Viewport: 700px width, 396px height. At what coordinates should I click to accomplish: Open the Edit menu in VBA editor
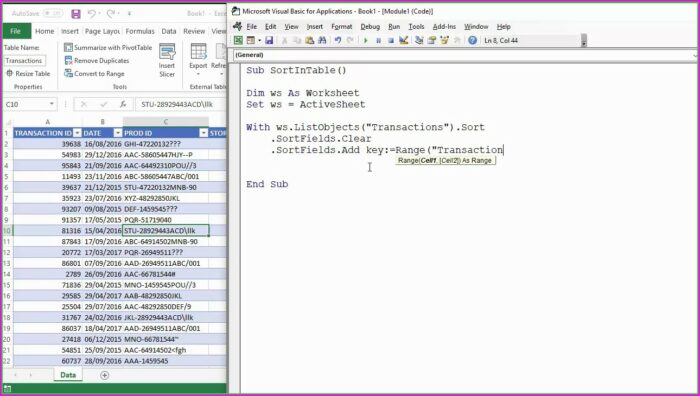271,27
